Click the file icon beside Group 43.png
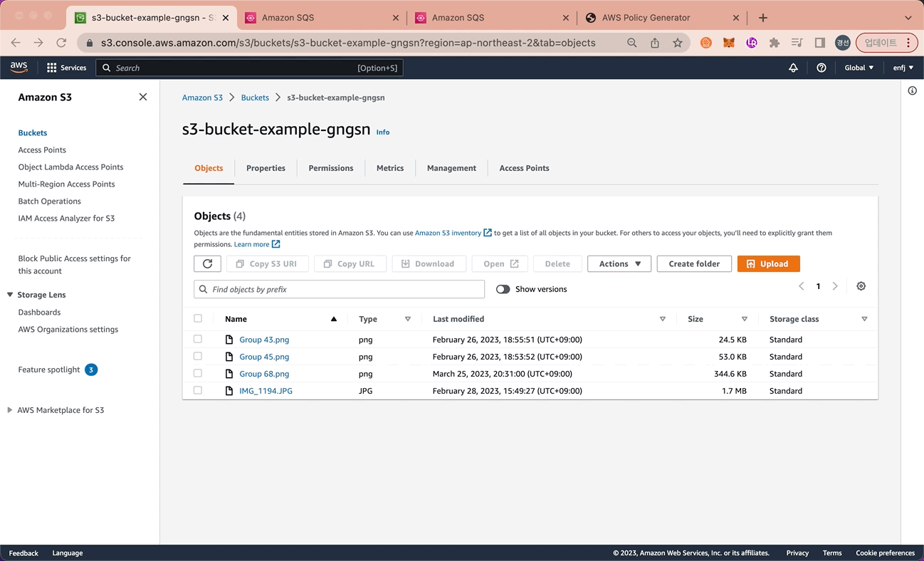The height and width of the screenshot is (561, 924). 229,340
